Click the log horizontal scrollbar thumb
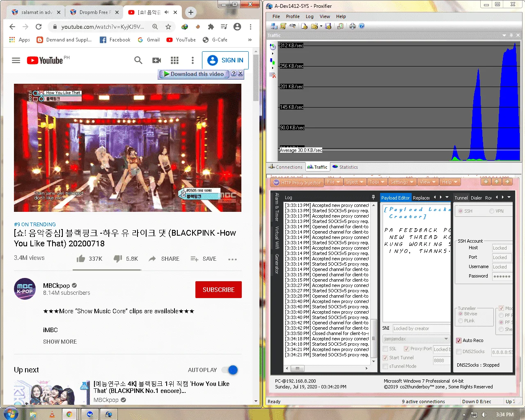 coord(297,368)
